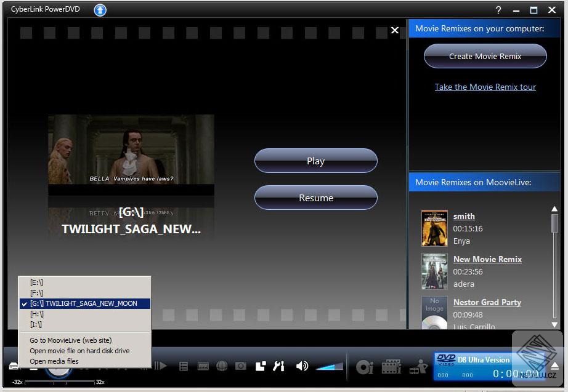568x392 pixels.
Task: Close the movie panel with X
Action: 395,30
